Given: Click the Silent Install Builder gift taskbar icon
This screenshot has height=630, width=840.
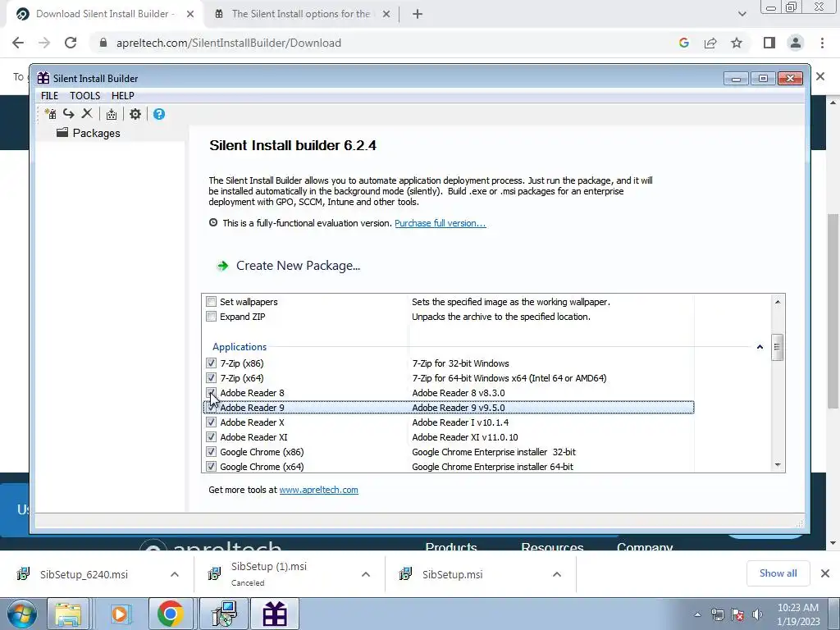Looking at the screenshot, I should click(274, 614).
